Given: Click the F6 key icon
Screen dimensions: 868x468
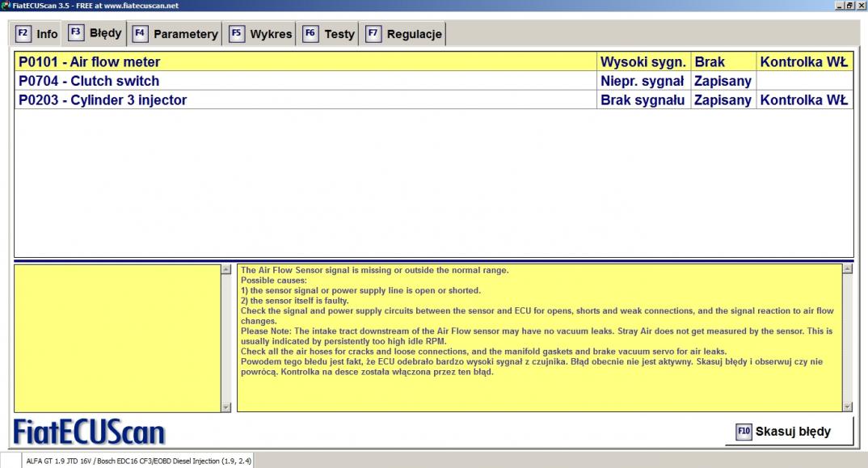Looking at the screenshot, I should (x=310, y=33).
